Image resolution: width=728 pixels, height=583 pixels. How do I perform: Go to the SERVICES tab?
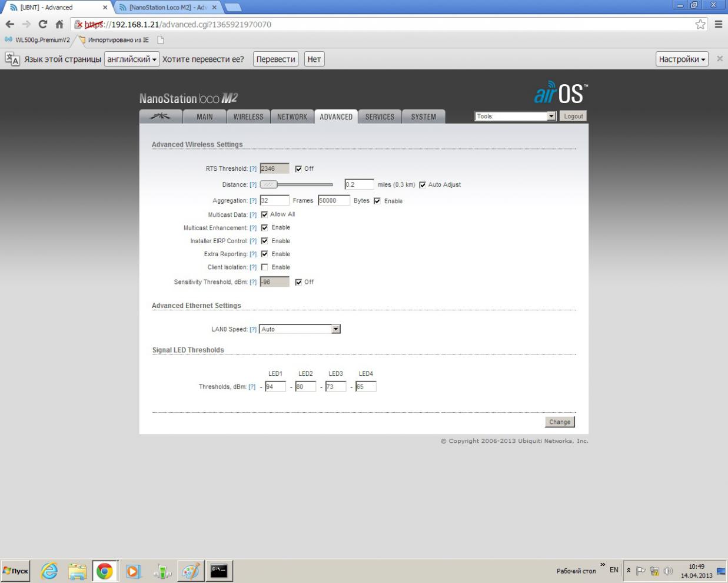click(380, 117)
